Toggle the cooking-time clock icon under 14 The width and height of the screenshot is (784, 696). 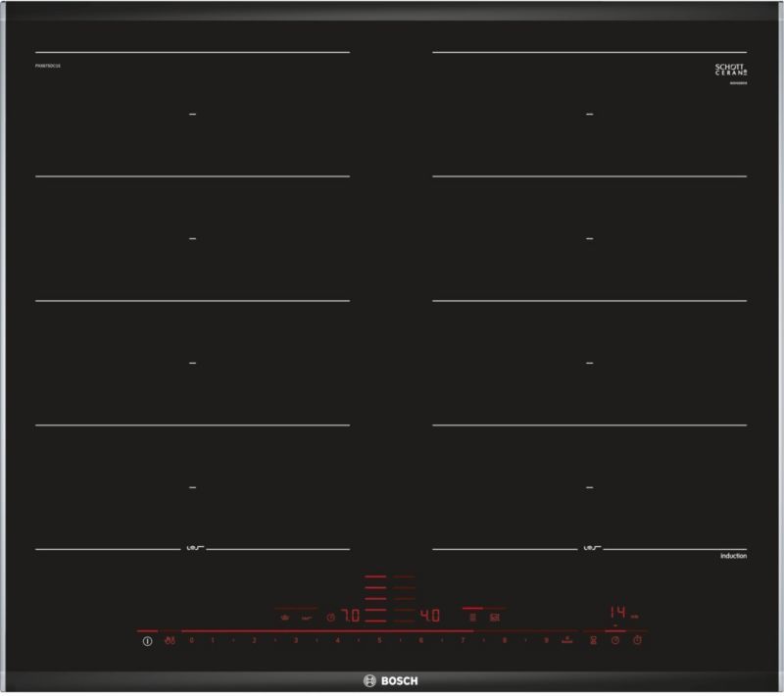coord(614,640)
